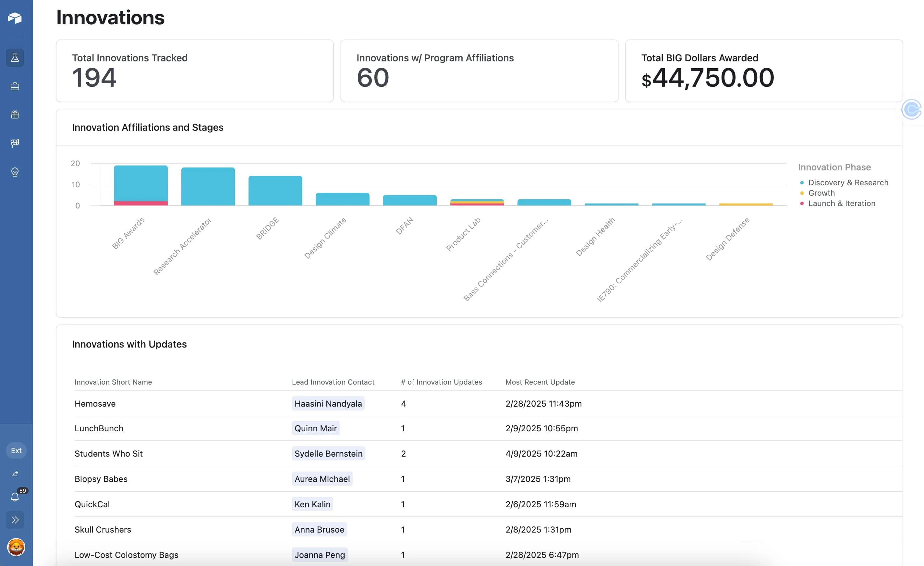Image resolution: width=924 pixels, height=566 pixels.
Task: Toggle the Growth legend entry
Action: coord(821,193)
